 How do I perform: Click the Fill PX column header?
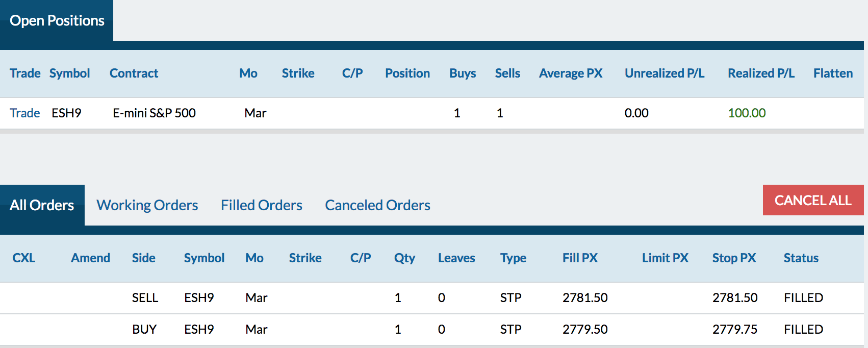[x=580, y=258]
